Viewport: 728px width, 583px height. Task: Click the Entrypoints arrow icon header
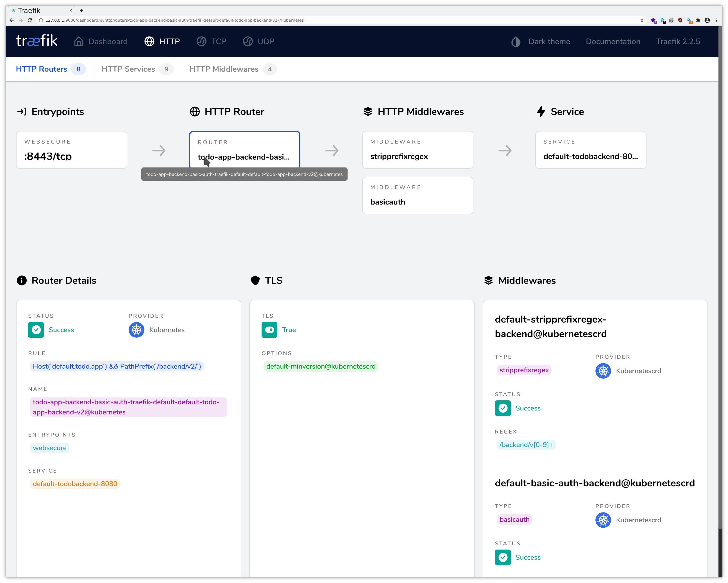tap(22, 111)
